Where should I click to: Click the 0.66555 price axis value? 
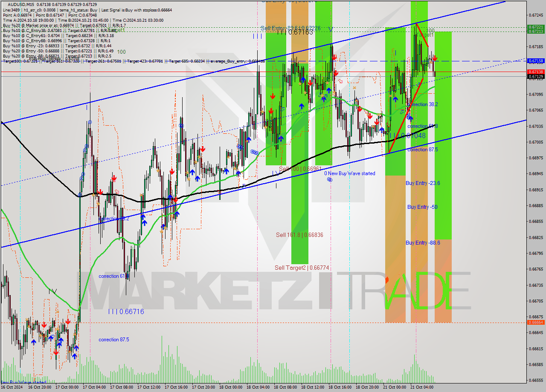[x=535, y=380]
